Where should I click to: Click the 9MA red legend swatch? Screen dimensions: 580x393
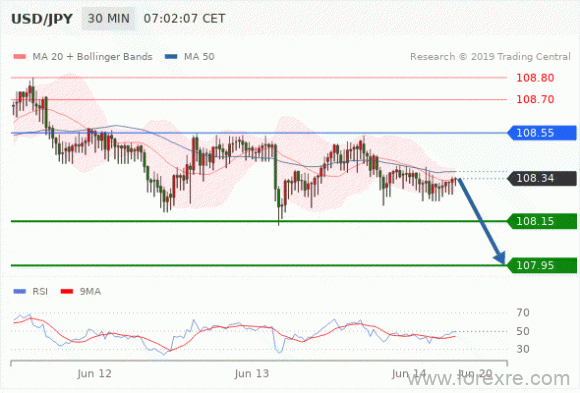(x=67, y=292)
